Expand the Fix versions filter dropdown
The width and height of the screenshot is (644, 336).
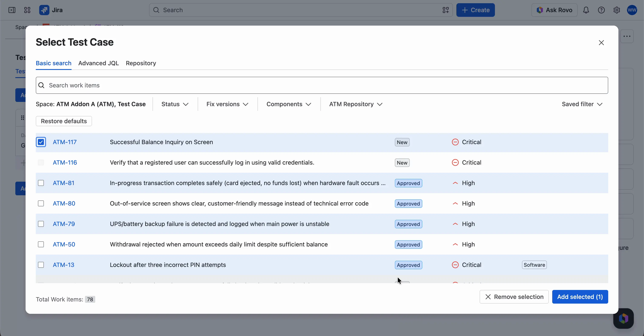[x=227, y=104]
